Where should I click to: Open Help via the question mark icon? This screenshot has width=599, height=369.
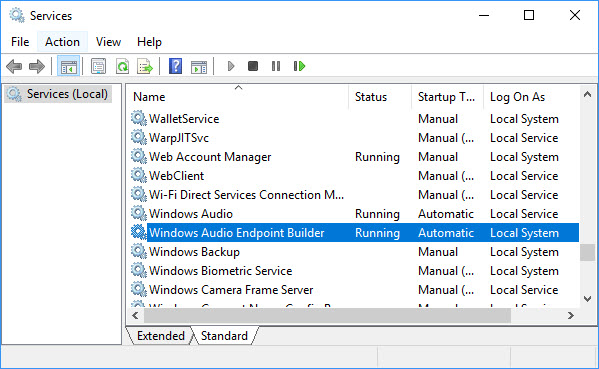pos(175,66)
